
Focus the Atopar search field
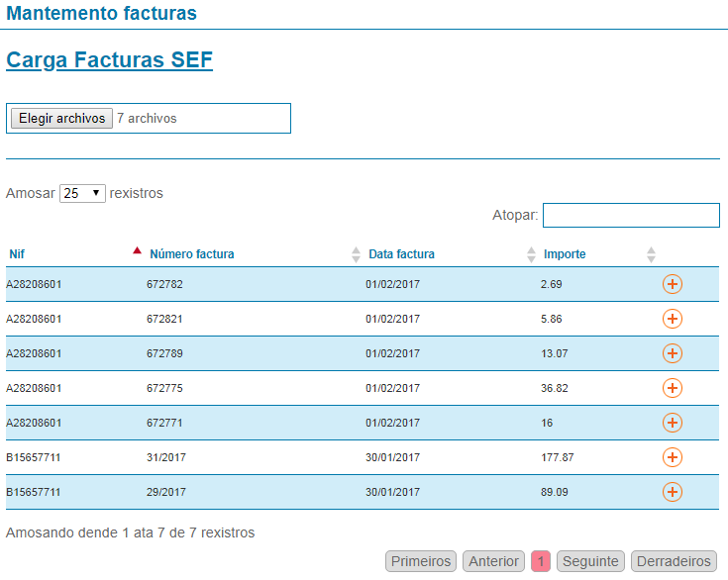click(631, 215)
